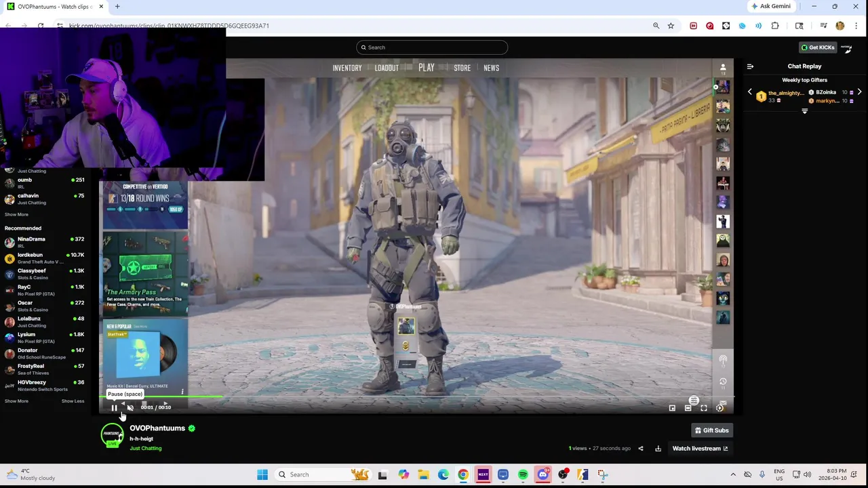Open lordkebun channel in sidebar
The image size is (868, 488).
pyautogui.click(x=45, y=258)
